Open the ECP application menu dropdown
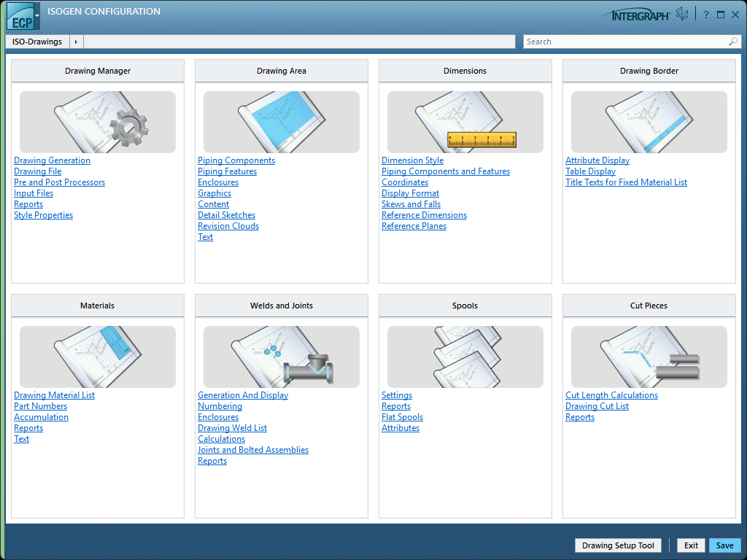The image size is (747, 560). pos(37,15)
